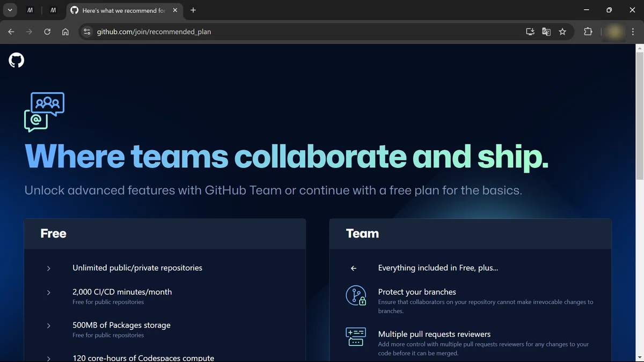This screenshot has height=362, width=644.
Task: Click 2,000 CI/CD minutes/month text
Action: pyautogui.click(x=122, y=292)
